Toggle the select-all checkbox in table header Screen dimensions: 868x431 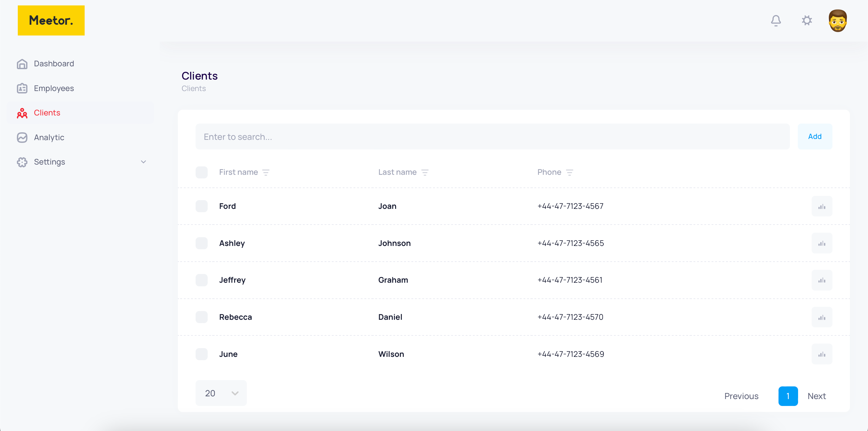[202, 172]
